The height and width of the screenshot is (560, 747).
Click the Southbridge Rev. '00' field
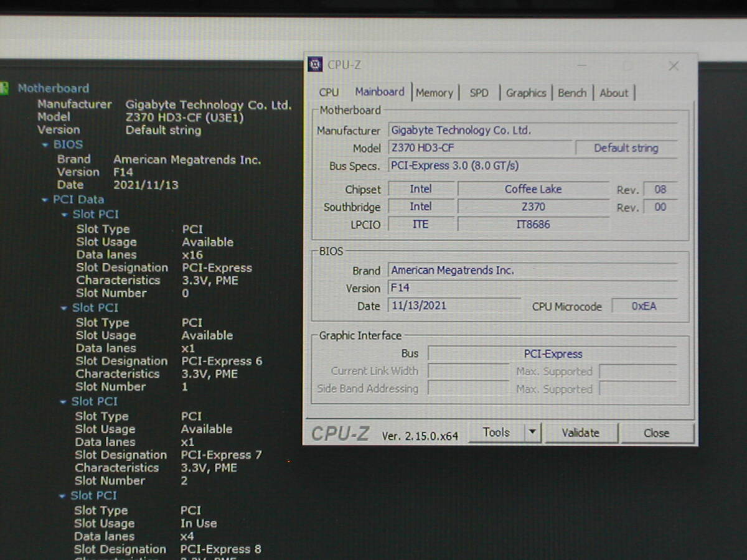click(660, 207)
